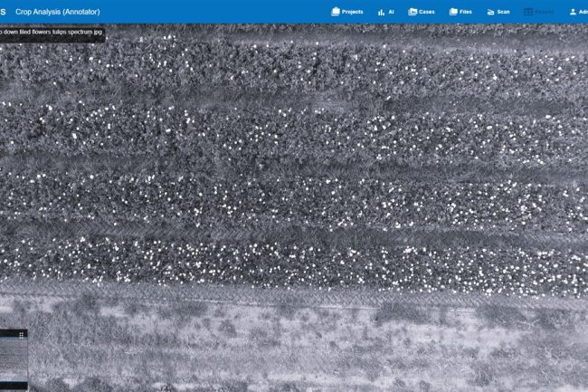Open the Files navigation label
Image resolution: width=588 pixels, height=392 pixels.
tap(465, 12)
